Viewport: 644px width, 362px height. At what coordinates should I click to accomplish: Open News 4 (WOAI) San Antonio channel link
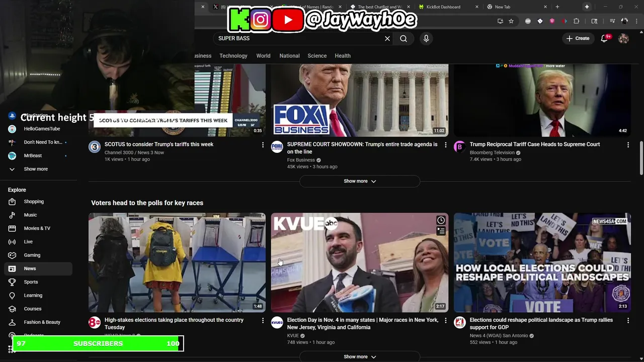499,335
